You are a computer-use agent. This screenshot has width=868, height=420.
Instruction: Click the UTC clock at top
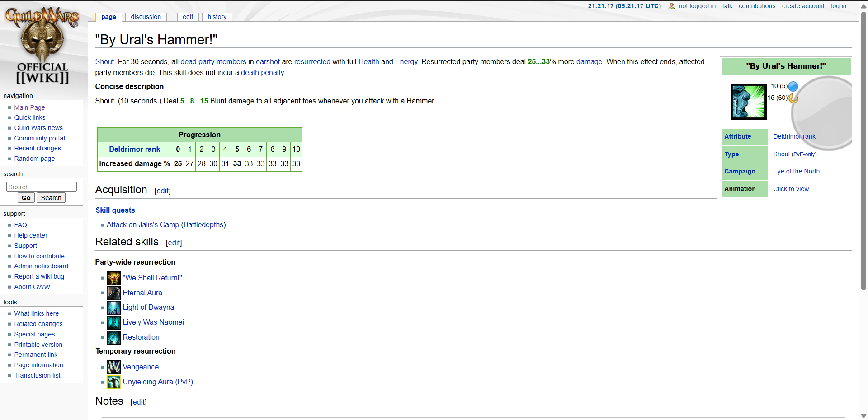tap(624, 6)
